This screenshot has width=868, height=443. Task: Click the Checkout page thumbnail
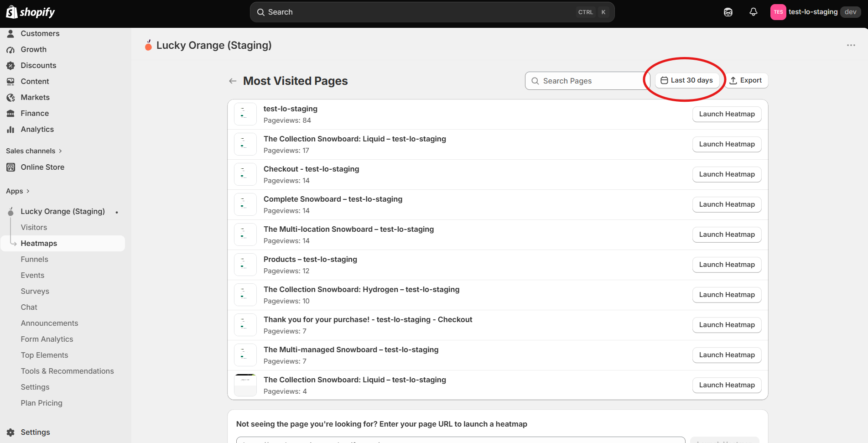[x=245, y=174]
